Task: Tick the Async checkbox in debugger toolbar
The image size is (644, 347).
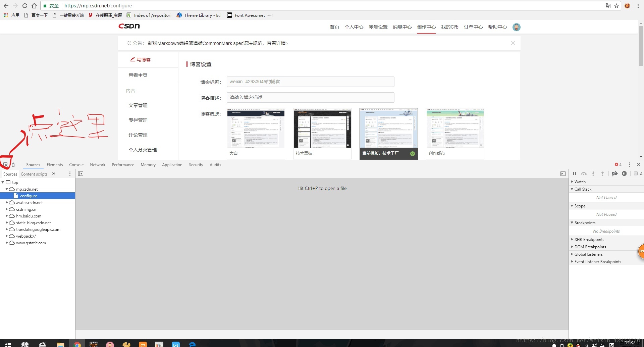Action: [636, 174]
